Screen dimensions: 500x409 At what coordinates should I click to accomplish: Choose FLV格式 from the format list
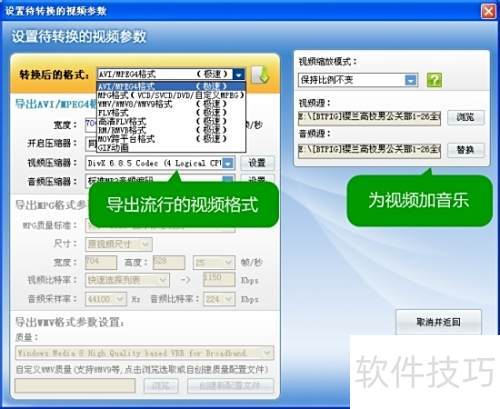tap(171, 112)
